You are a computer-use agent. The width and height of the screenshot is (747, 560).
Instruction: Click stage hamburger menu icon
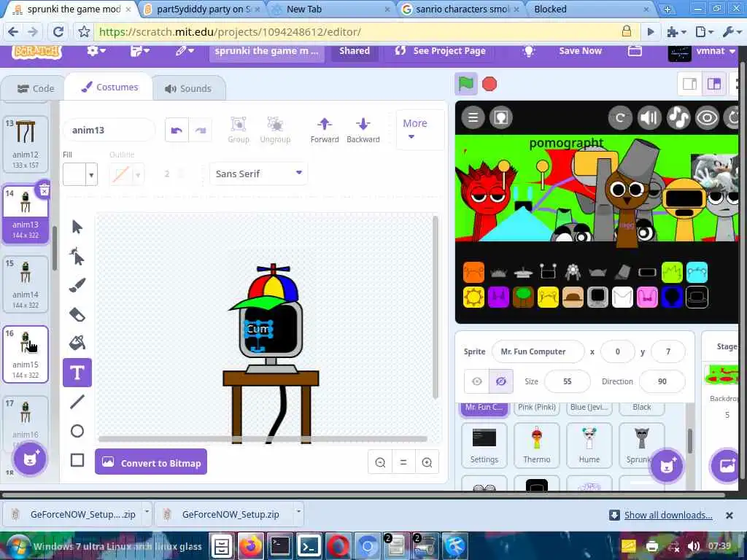[473, 117]
